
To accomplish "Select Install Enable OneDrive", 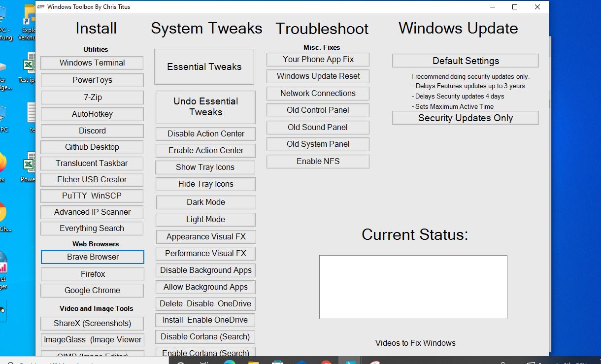I will pyautogui.click(x=205, y=320).
